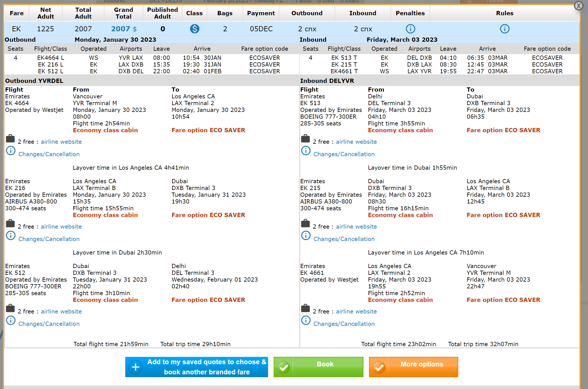Open airline website link for EK 4664
The width and height of the screenshot is (588, 389).
(61, 142)
